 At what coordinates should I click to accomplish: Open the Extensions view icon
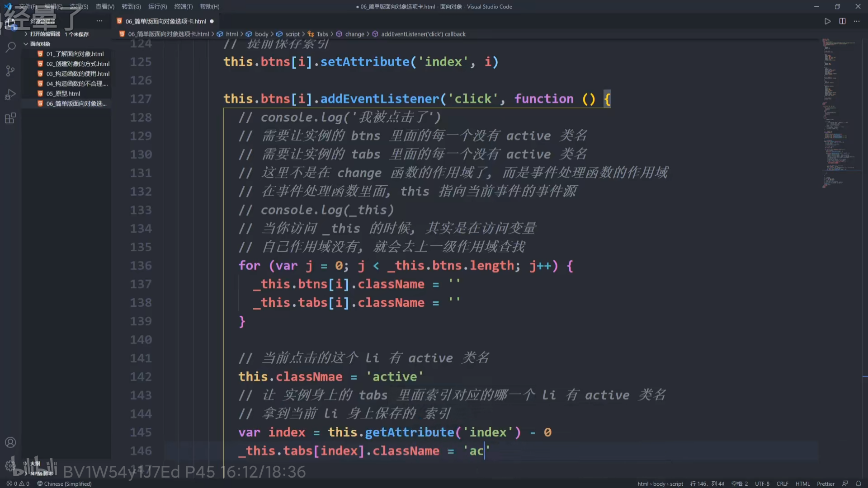pyautogui.click(x=10, y=118)
